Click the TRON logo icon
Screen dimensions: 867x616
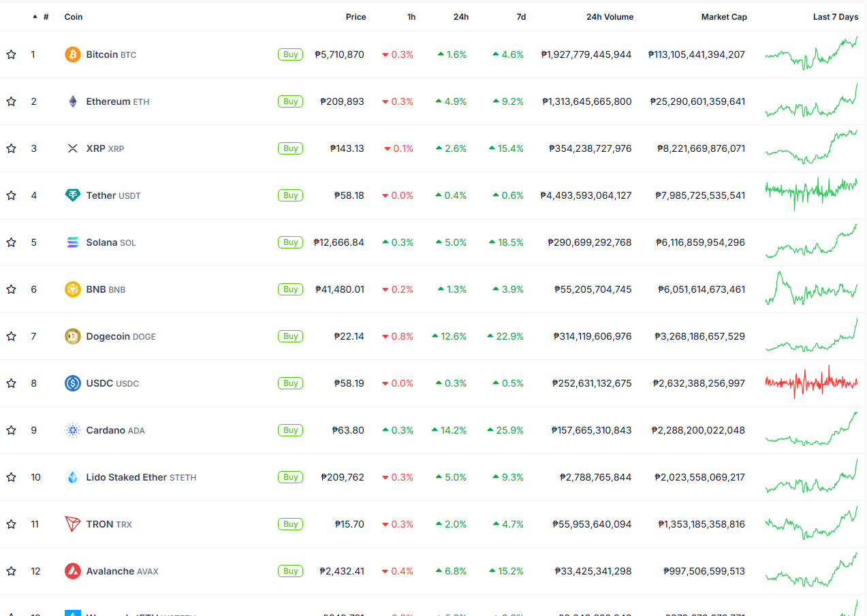pyautogui.click(x=73, y=524)
